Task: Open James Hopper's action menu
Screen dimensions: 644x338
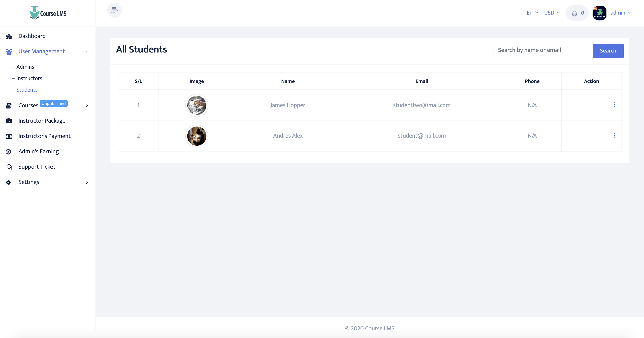Action: pos(615,105)
